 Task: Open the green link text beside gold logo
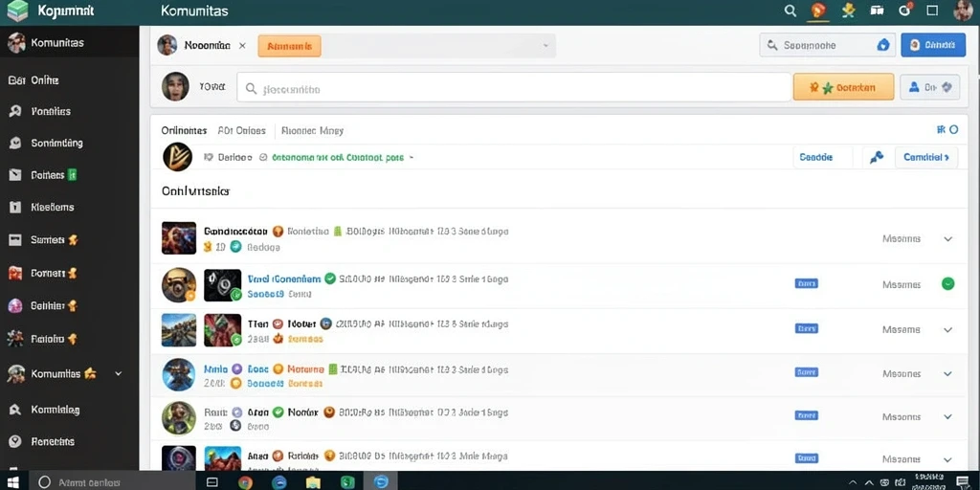coord(338,158)
